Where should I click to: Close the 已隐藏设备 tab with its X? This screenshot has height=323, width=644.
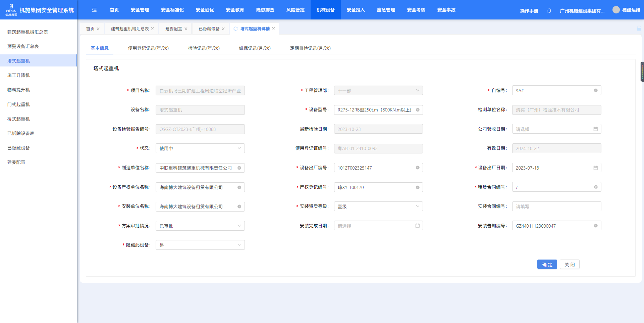(223, 29)
